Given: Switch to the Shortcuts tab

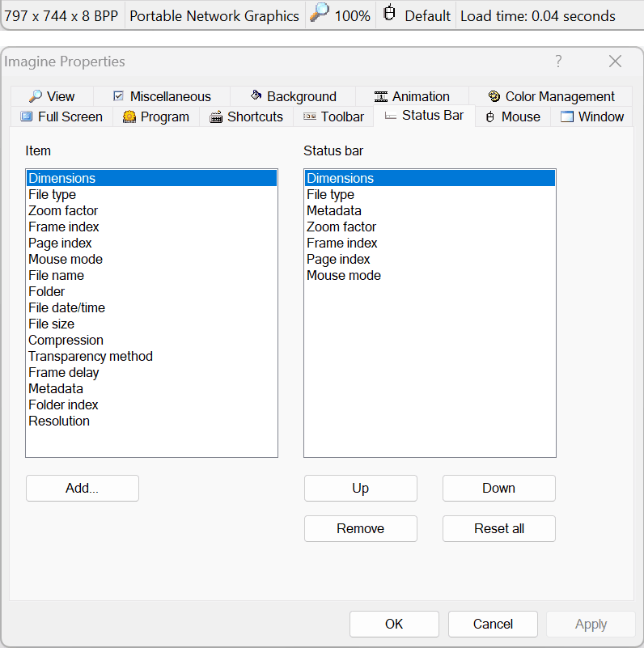Looking at the screenshot, I should coord(247,116).
